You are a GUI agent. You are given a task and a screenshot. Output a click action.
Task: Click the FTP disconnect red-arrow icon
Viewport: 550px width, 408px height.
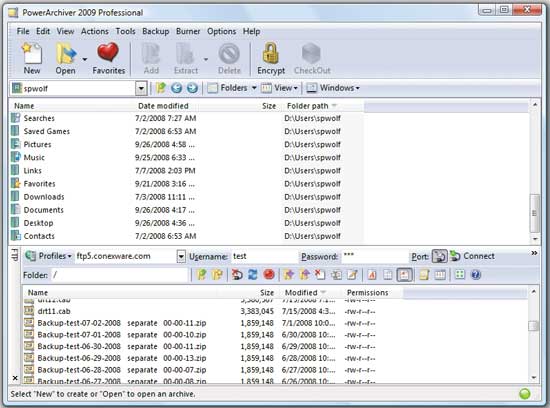237,275
